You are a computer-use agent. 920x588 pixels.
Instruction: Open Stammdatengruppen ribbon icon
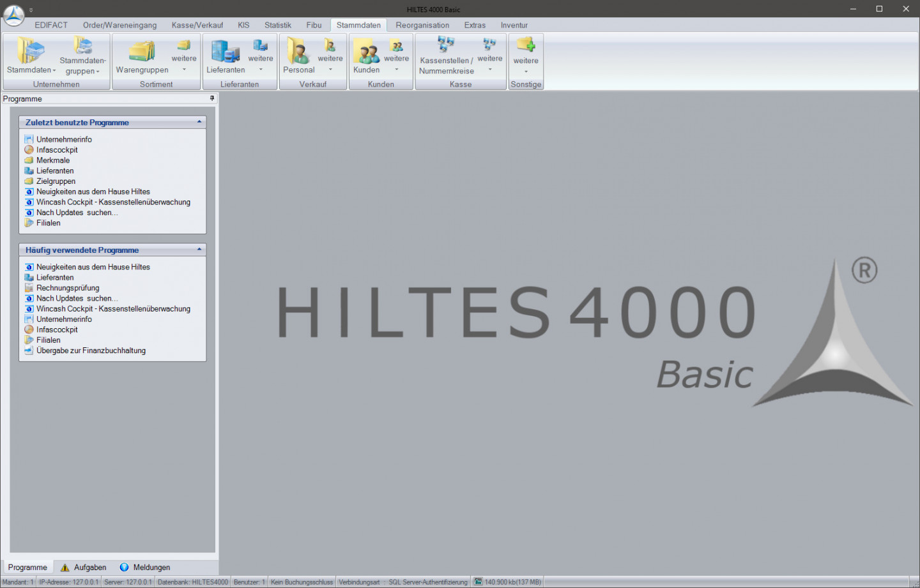point(83,45)
